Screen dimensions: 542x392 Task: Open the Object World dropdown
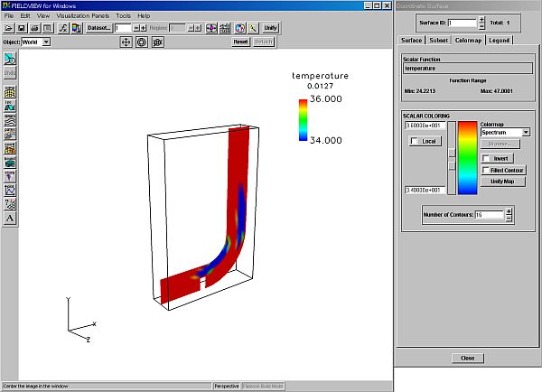[45, 42]
